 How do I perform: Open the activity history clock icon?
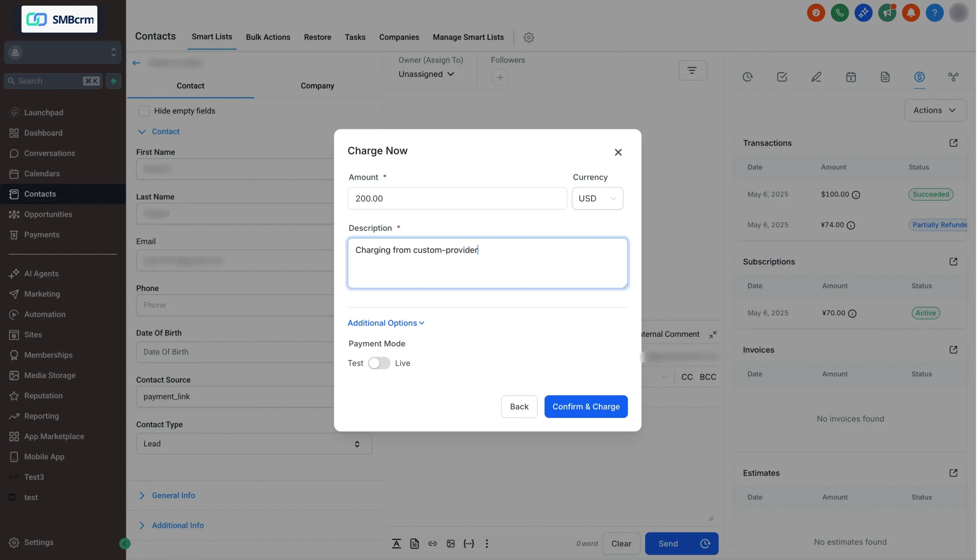coord(747,77)
